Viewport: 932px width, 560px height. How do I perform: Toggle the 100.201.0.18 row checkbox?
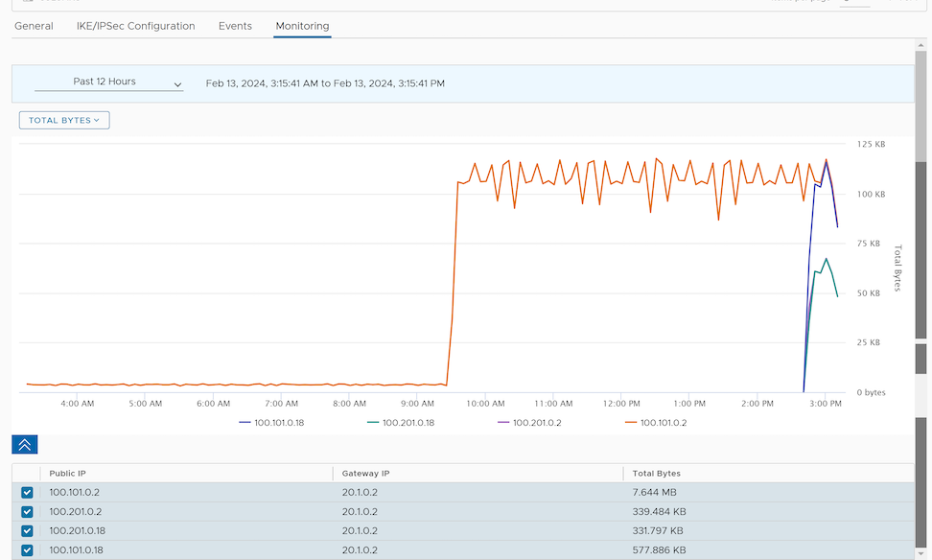[x=27, y=530]
